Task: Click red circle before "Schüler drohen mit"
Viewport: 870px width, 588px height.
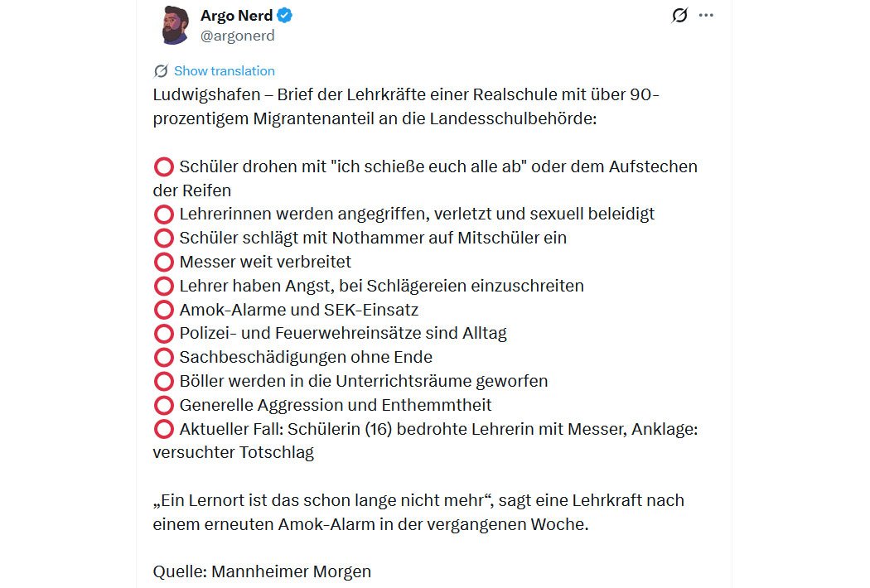Action: coord(163,166)
